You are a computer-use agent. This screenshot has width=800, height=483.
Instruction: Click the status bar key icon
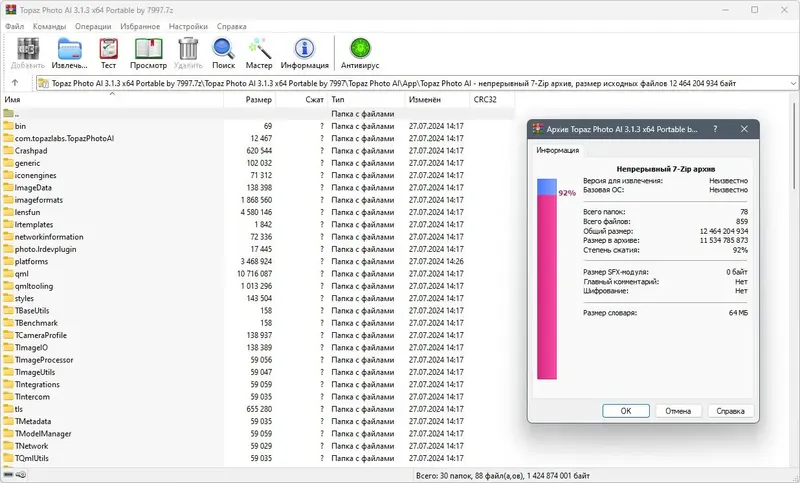(x=20, y=475)
